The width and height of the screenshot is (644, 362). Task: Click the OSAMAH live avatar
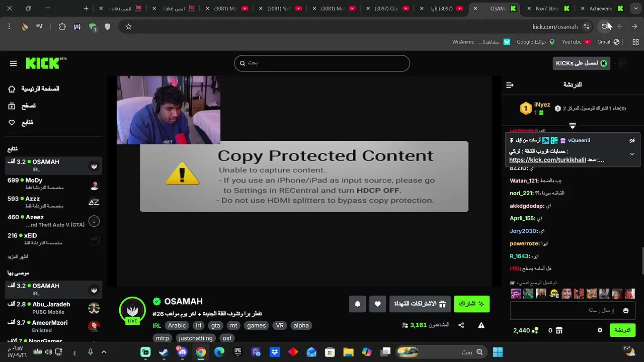coord(132,310)
